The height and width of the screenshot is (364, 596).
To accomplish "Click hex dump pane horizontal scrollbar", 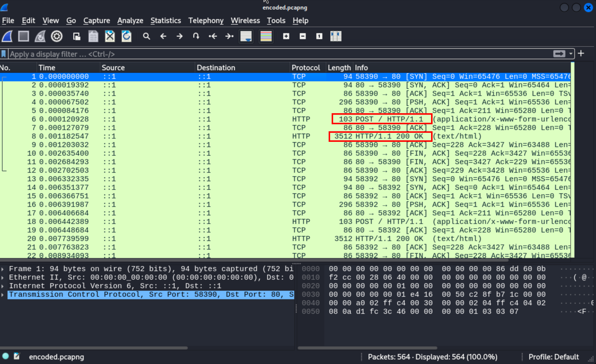I will (367, 348).
